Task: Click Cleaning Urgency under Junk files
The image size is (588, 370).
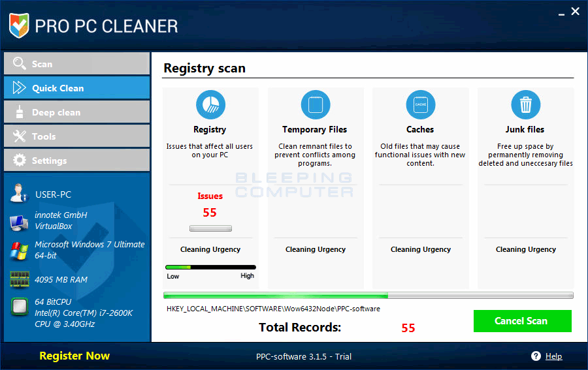Action: 526,249
